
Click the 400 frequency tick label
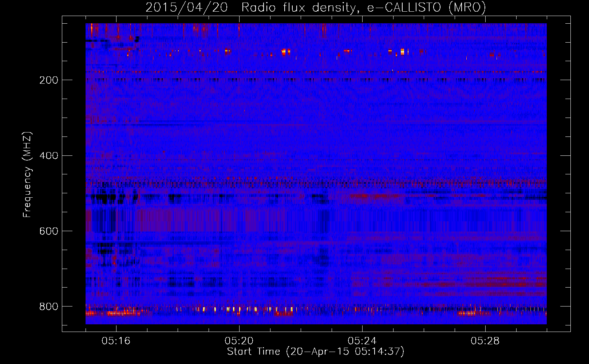(49, 156)
